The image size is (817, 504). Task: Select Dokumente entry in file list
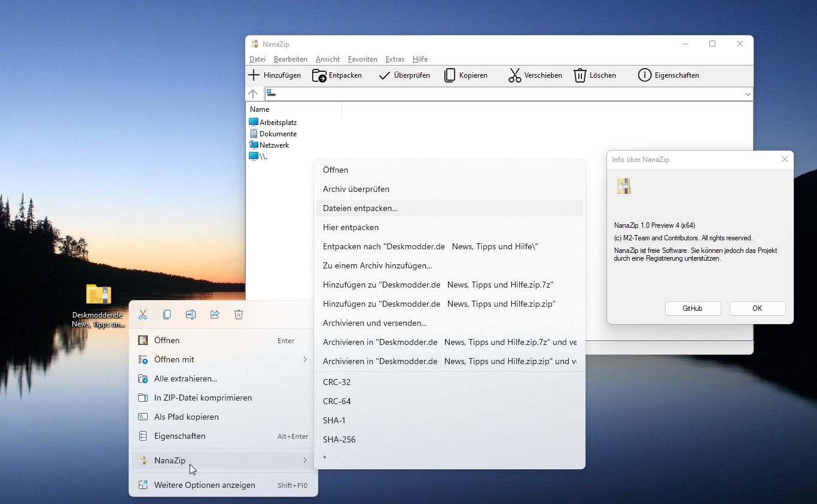point(273,134)
